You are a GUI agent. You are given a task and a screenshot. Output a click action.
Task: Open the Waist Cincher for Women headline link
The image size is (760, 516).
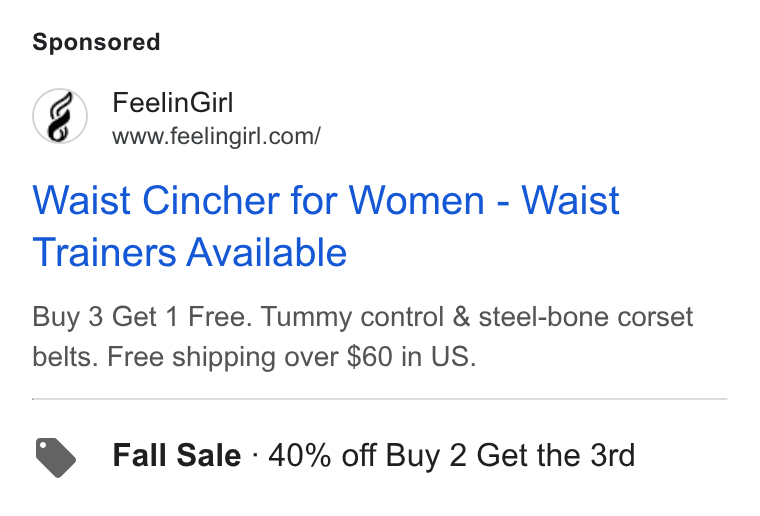pos(326,226)
